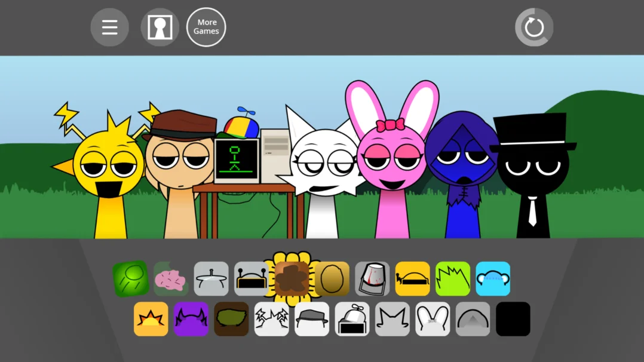Select the orange sun icon
This screenshot has height=362, width=644.
click(151, 319)
